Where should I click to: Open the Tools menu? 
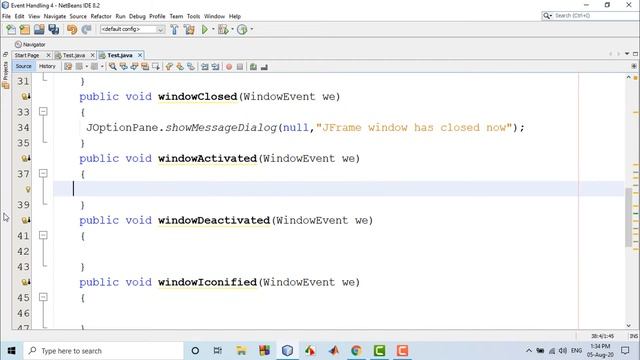193,16
